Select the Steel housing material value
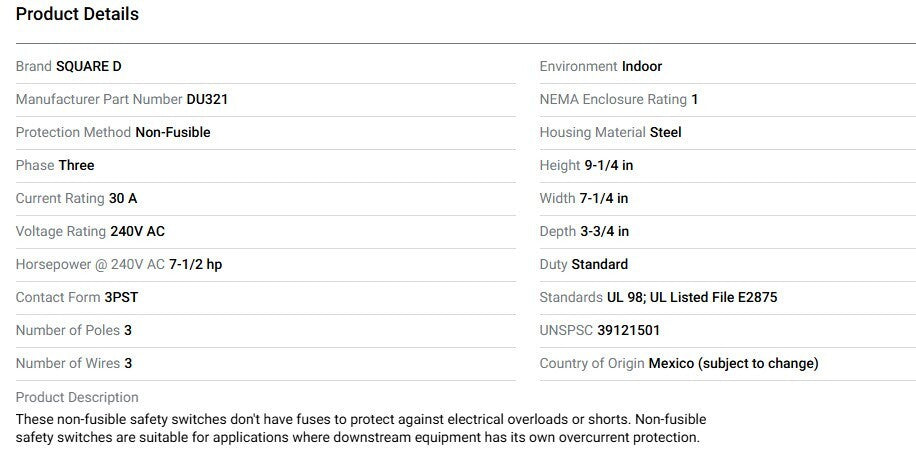916x452 pixels. coord(666,132)
